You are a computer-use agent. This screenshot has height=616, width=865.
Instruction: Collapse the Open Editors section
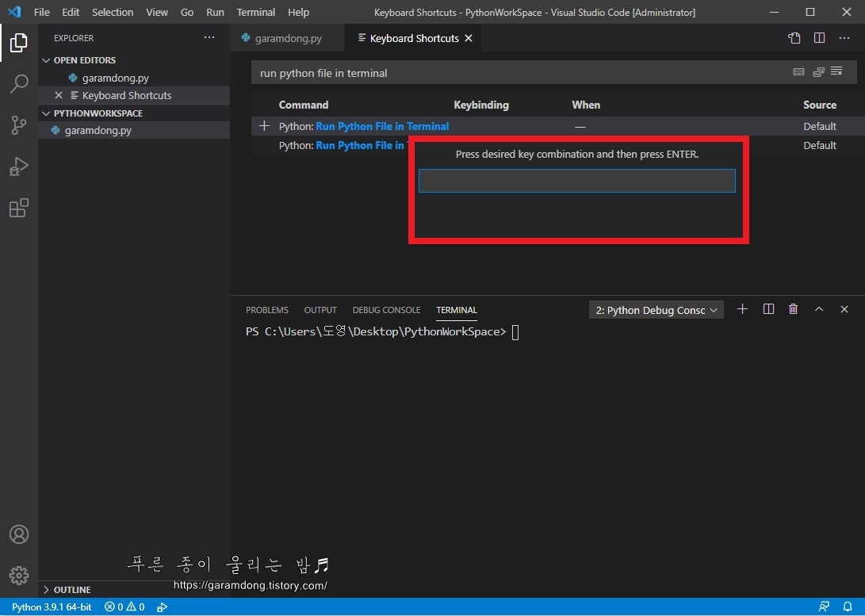(x=84, y=60)
